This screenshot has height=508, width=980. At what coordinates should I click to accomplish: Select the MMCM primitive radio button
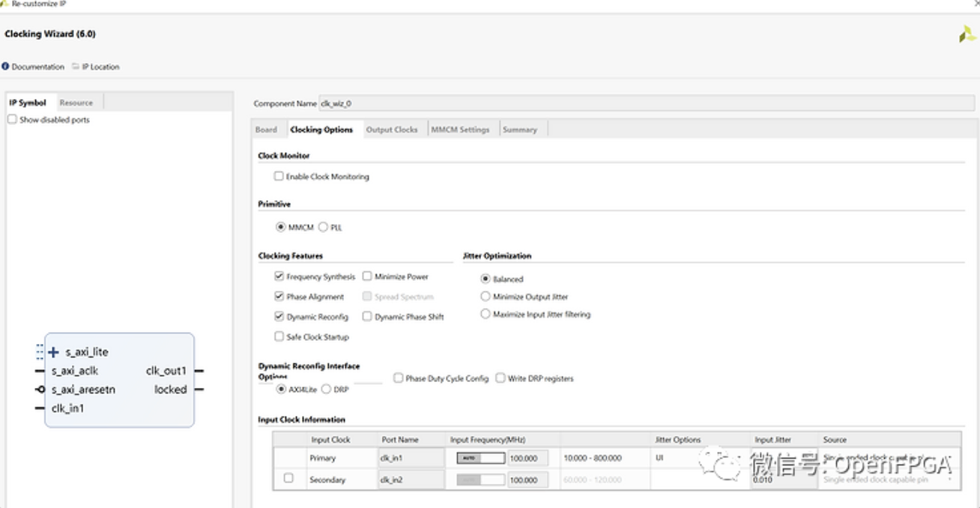[x=281, y=227]
